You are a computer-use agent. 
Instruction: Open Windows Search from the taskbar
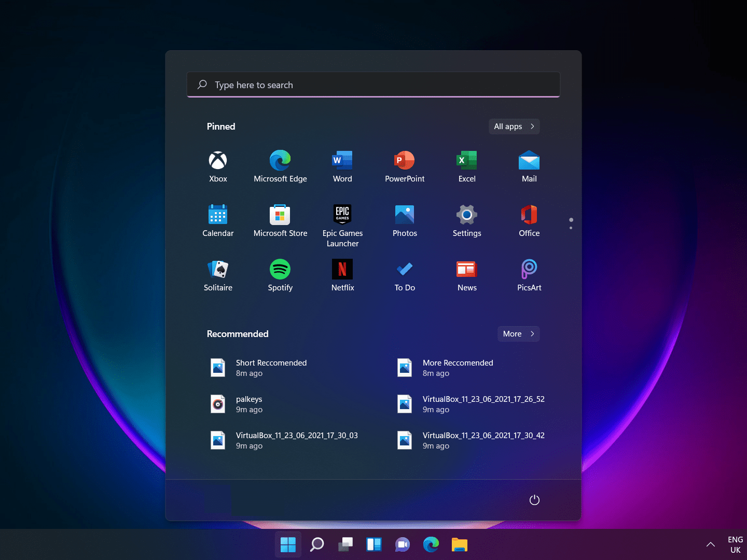tap(316, 544)
